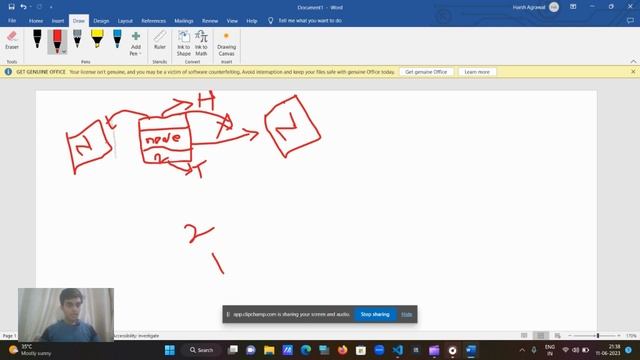Screen dimensions: 640x360
Task: Click the info icon on warning bar
Action: 8,72
